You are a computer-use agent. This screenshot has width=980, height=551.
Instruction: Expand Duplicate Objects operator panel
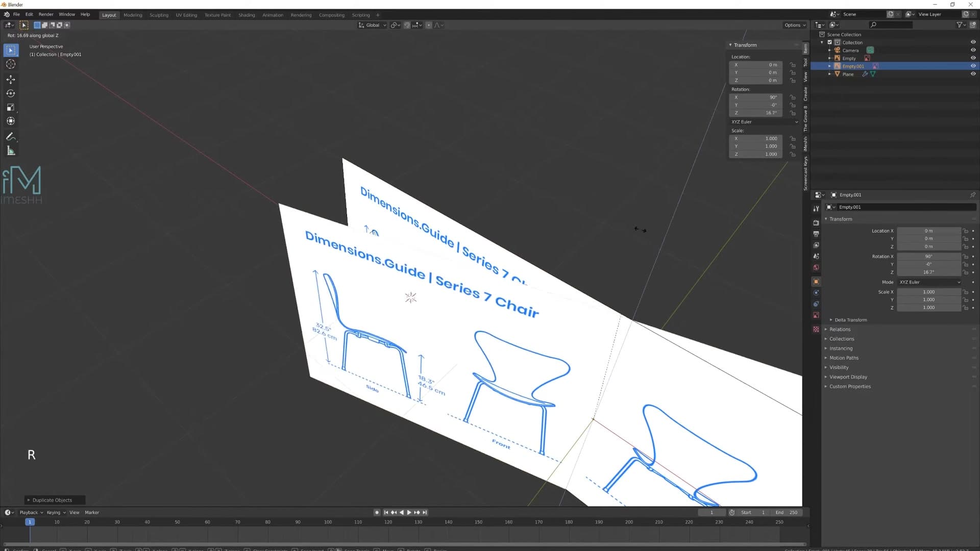point(55,500)
